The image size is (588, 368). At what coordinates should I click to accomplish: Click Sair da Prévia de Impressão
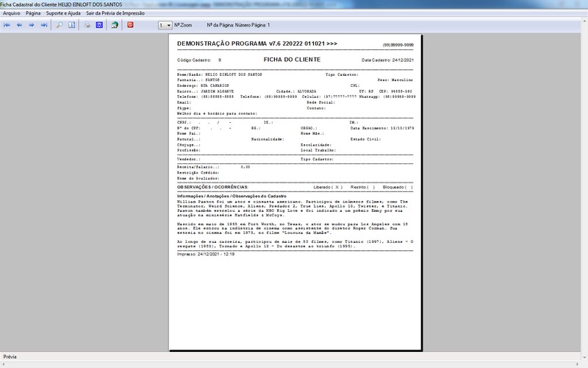[115, 13]
